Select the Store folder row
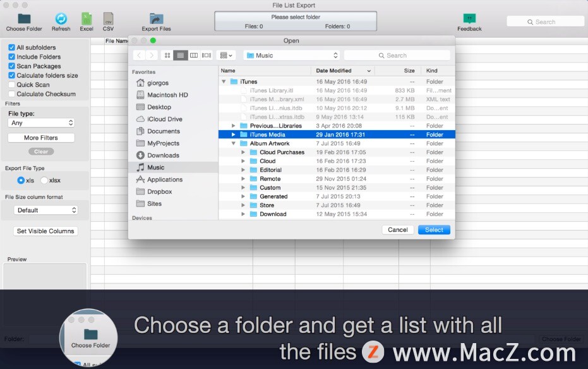 click(x=337, y=205)
